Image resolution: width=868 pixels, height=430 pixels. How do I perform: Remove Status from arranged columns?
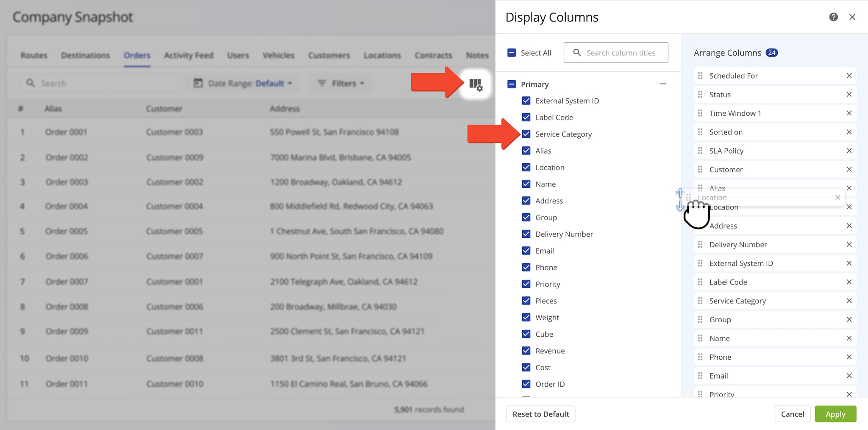849,94
